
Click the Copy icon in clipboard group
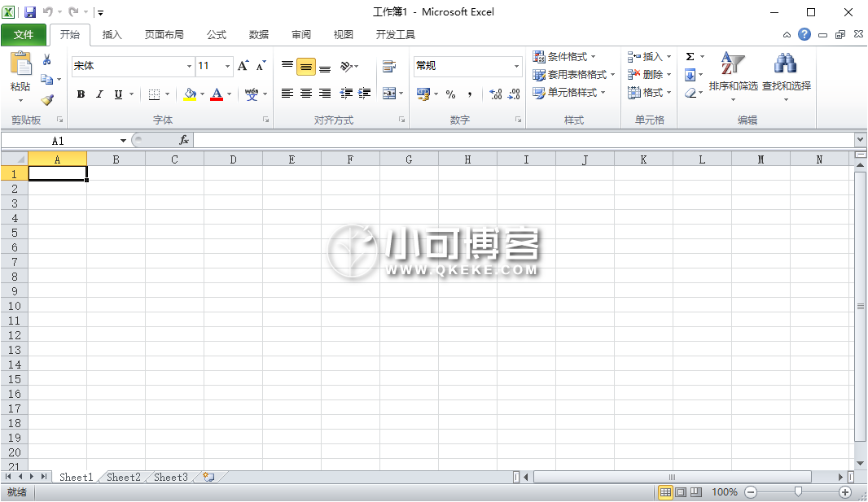click(x=47, y=80)
